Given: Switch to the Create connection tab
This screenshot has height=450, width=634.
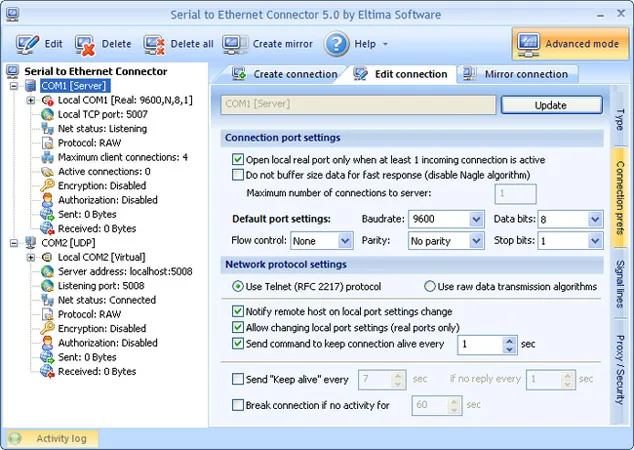Looking at the screenshot, I should click(x=285, y=74).
